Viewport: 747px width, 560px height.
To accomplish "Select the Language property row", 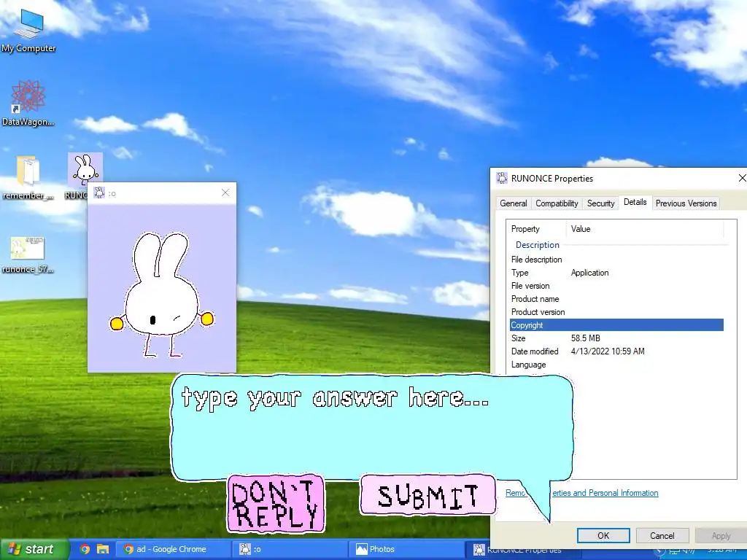I will pyautogui.click(x=616, y=365).
